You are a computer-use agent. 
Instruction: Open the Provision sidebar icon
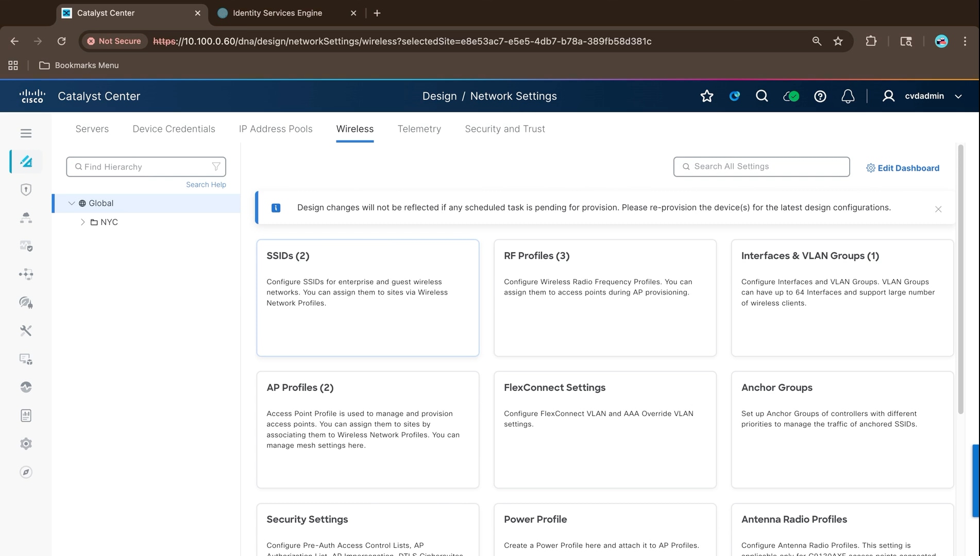(26, 218)
